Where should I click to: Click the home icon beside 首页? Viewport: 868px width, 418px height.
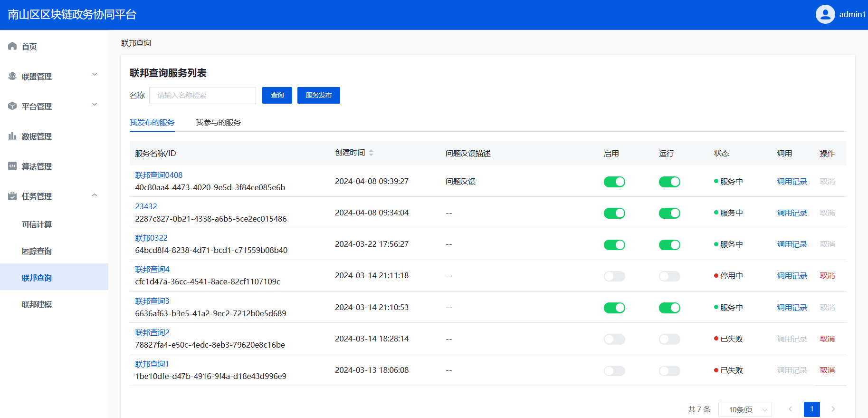click(12, 46)
